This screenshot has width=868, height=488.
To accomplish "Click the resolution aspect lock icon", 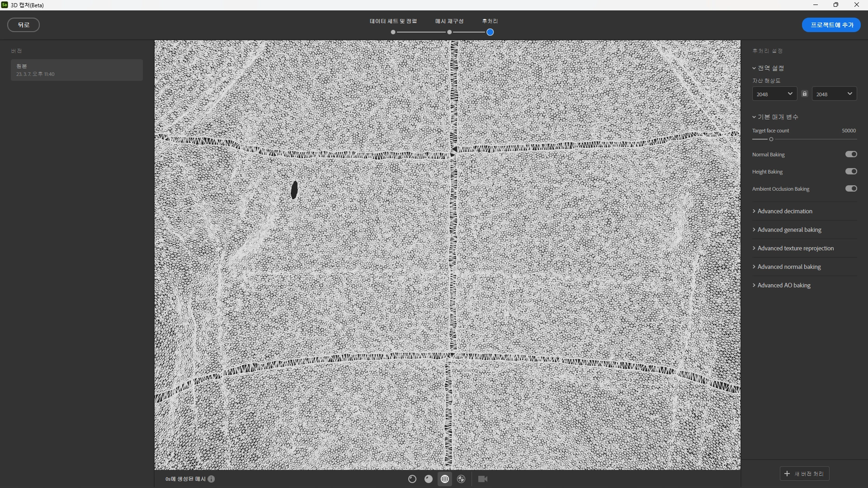I will [805, 94].
